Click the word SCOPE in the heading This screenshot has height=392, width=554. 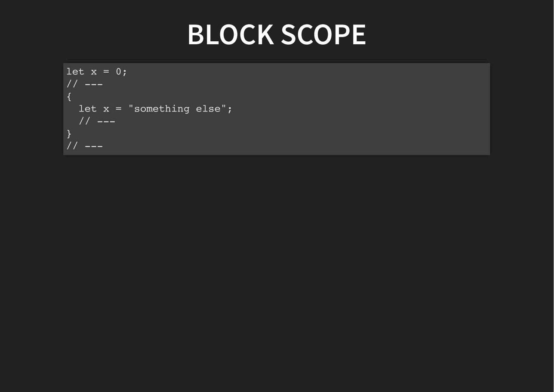[x=323, y=34]
